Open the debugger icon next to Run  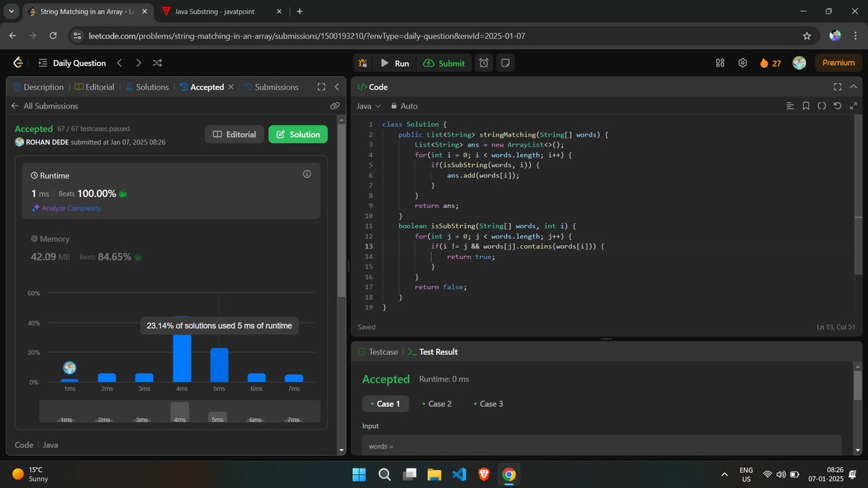click(x=362, y=63)
